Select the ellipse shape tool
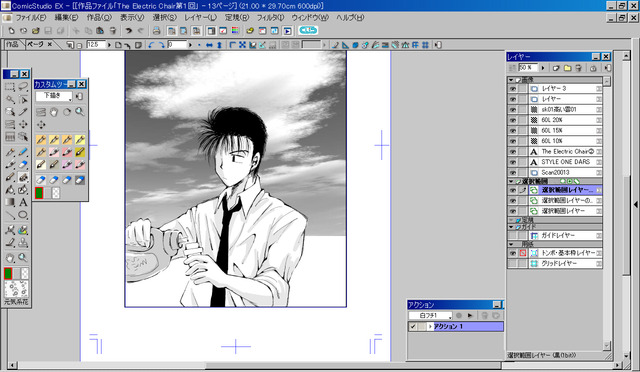 click(x=23, y=215)
